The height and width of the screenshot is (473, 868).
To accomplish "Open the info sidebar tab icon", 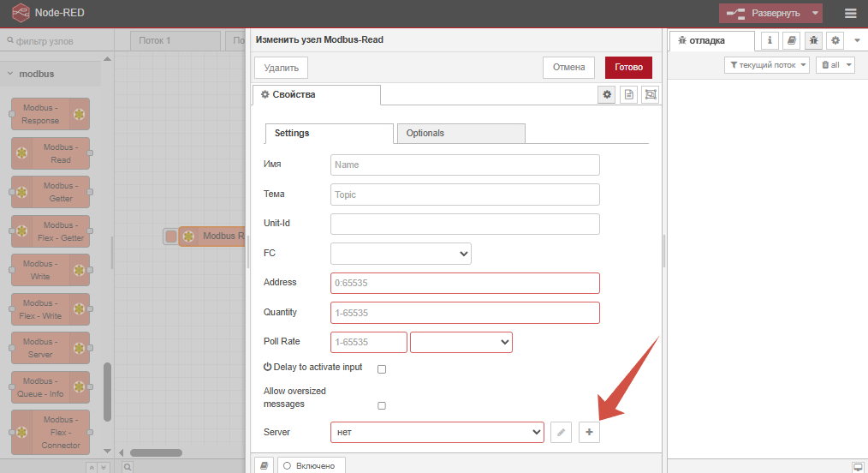I will (770, 40).
